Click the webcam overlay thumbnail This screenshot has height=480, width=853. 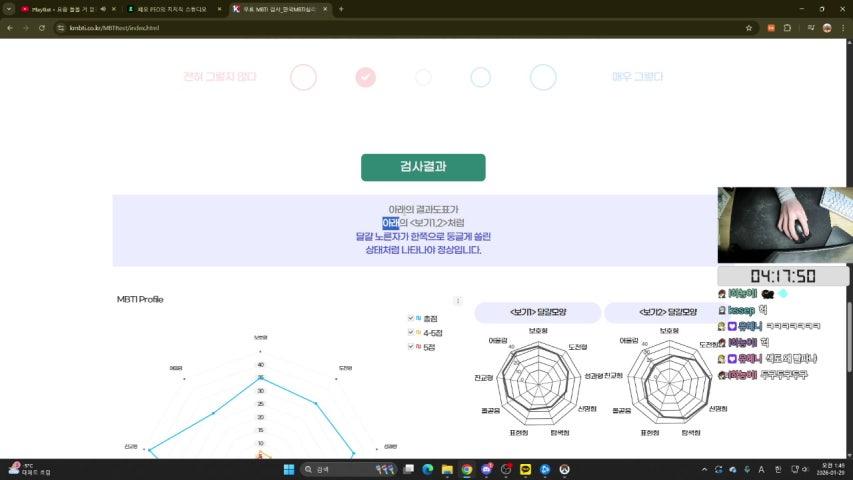pyautogui.click(x=785, y=225)
